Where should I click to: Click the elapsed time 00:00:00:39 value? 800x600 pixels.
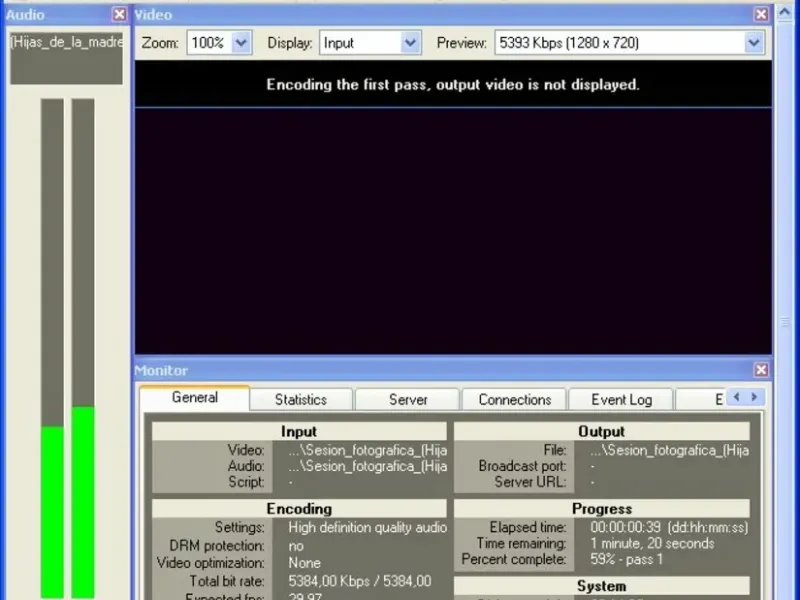point(626,527)
